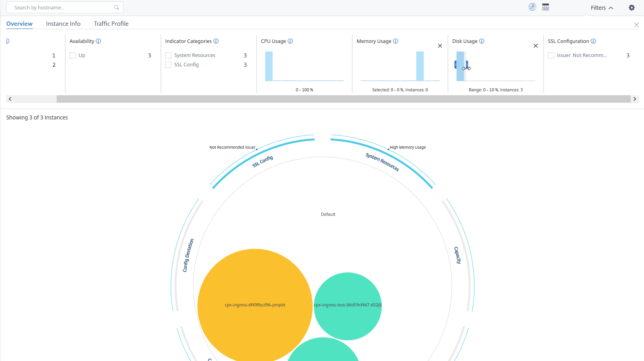
Task: Switch to circle pack view icon
Action: pos(532,7)
